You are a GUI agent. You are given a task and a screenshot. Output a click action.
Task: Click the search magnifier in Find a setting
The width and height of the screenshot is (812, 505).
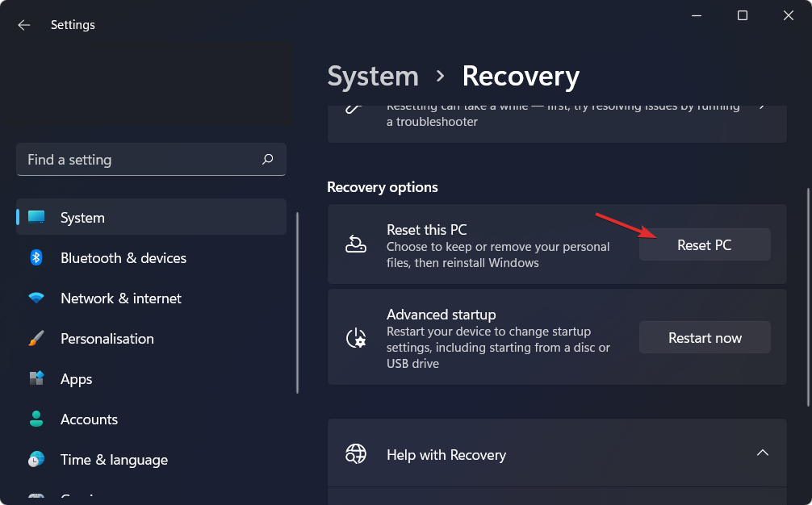click(x=267, y=159)
